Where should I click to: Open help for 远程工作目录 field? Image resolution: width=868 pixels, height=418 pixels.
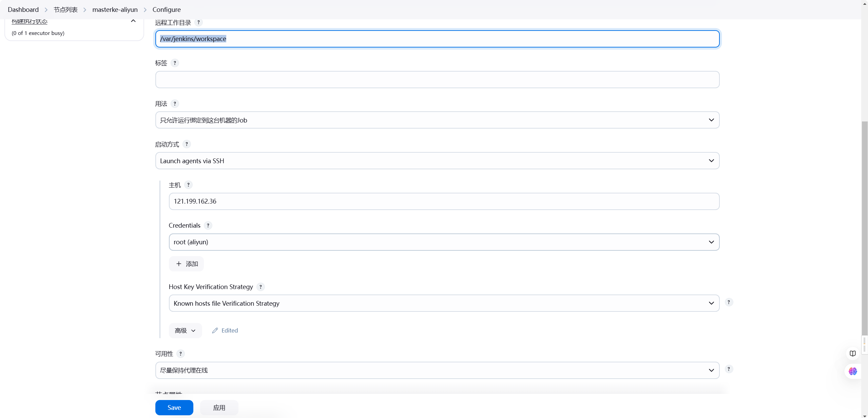[x=198, y=22]
